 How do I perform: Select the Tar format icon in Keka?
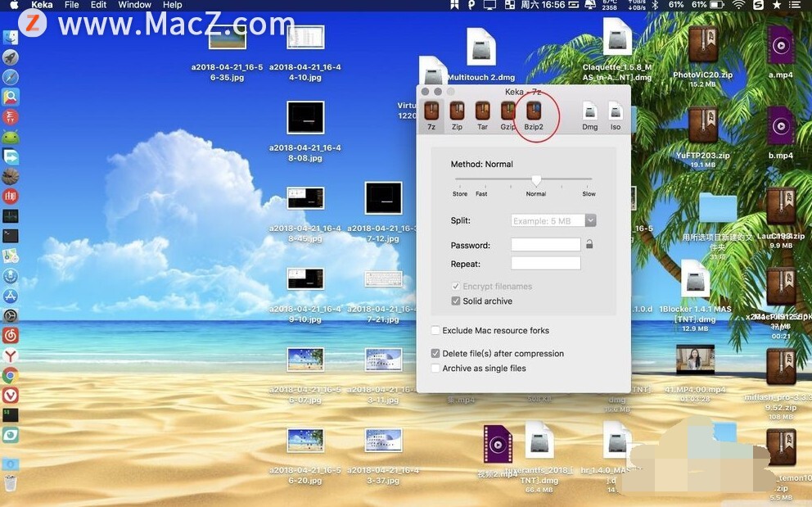[x=482, y=111]
